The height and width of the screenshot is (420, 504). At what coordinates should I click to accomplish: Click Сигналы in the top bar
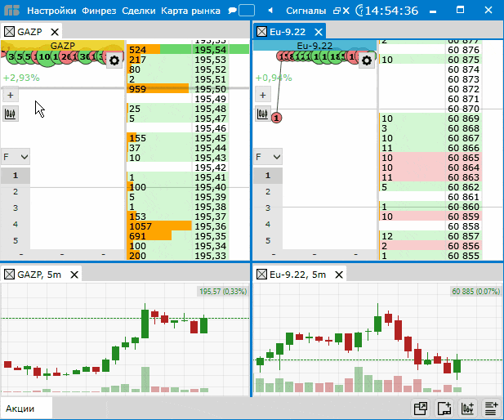click(306, 11)
